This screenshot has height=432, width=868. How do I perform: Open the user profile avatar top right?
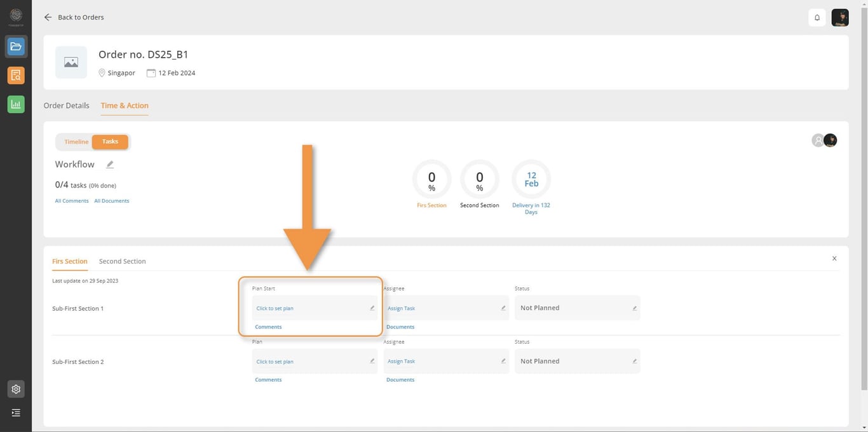tap(840, 17)
